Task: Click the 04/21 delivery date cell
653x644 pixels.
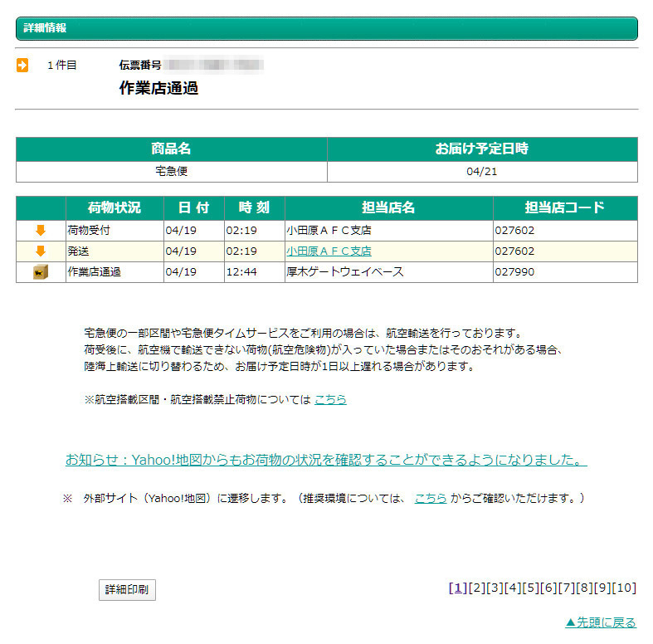Action: tap(482, 172)
